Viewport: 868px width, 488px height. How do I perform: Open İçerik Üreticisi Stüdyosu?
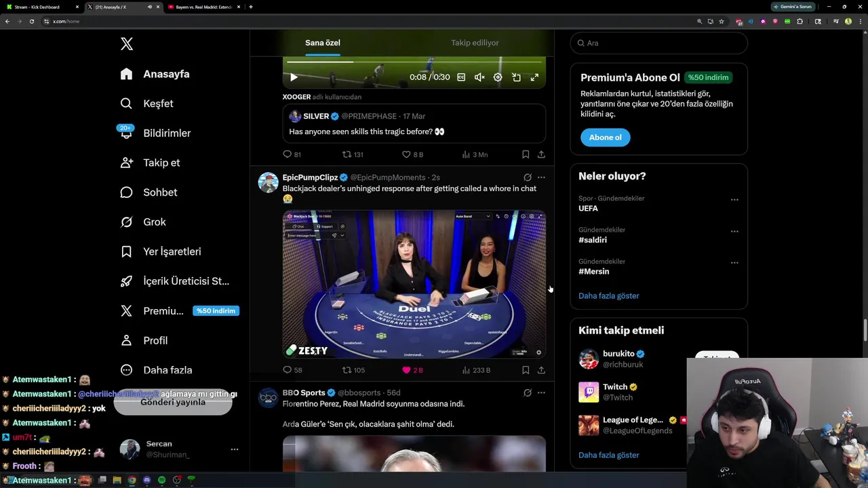click(x=175, y=281)
